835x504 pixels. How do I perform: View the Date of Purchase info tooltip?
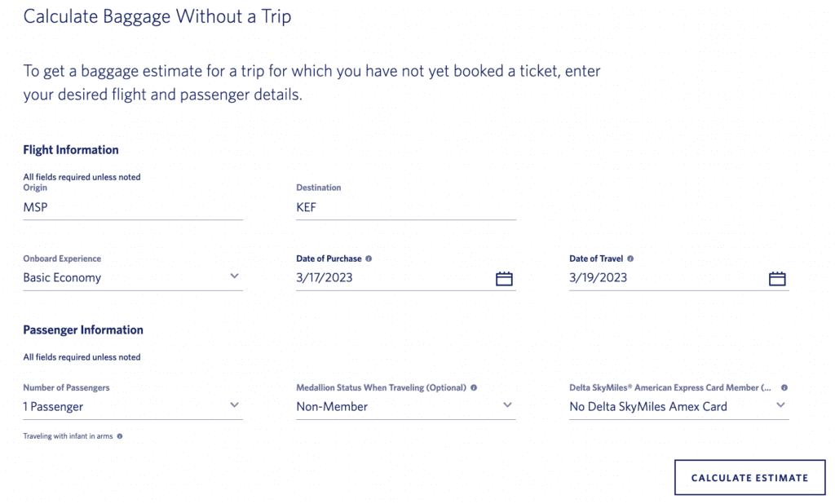click(x=368, y=259)
